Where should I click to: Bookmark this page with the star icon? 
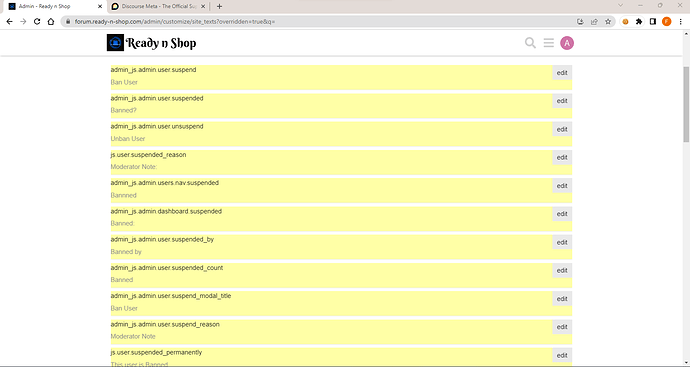(x=608, y=22)
